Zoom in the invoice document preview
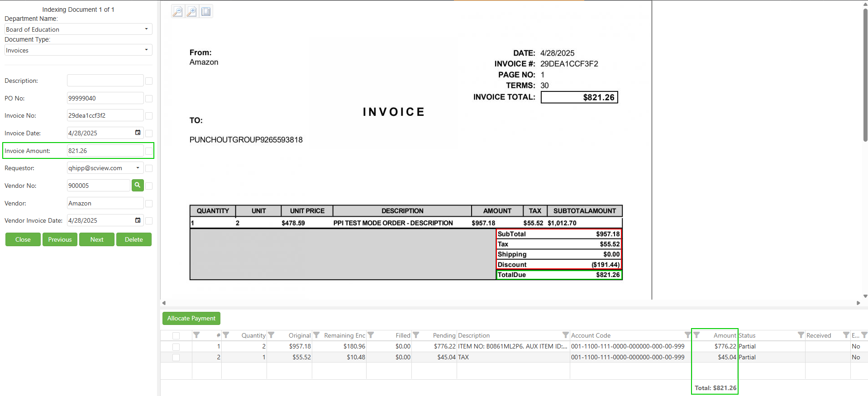Screen dimensions: 868x396 click(x=191, y=11)
